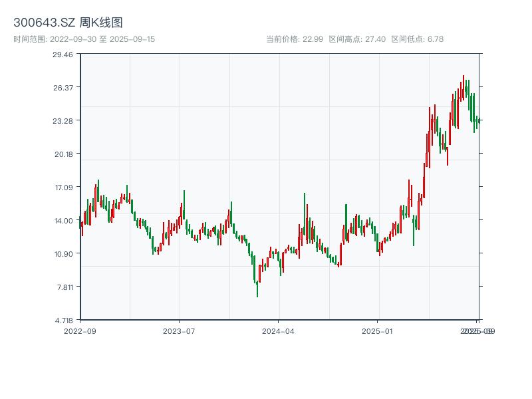
Task: Click the 当前价格 22.99 label
Action: point(294,39)
